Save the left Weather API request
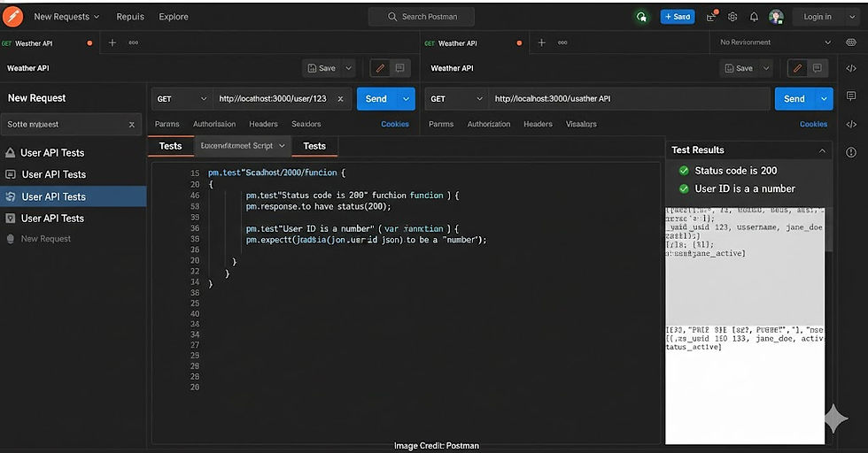Viewport: 868px width, 453px height. [322, 68]
